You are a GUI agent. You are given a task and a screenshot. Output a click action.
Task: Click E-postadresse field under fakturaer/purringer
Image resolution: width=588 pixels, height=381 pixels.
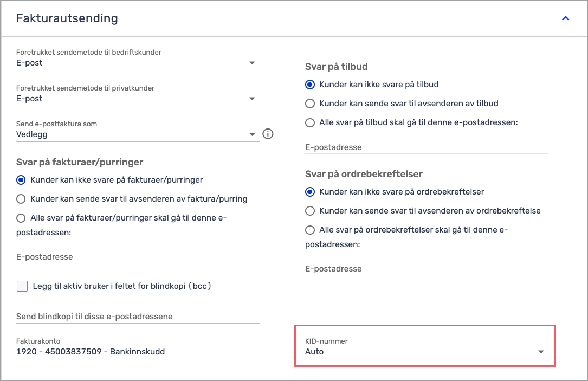pos(138,257)
